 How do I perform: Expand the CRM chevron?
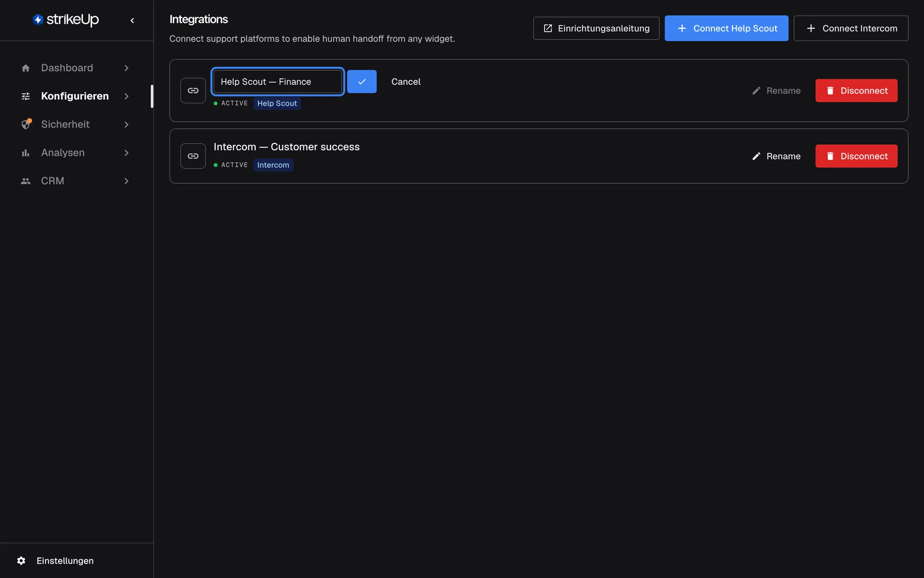pos(126,181)
